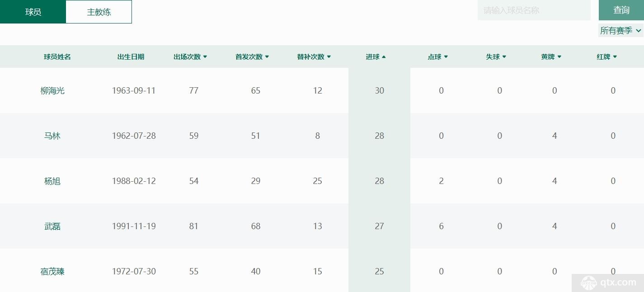Click 武磊's goals value 27
The image size is (644, 292).
click(380, 226)
